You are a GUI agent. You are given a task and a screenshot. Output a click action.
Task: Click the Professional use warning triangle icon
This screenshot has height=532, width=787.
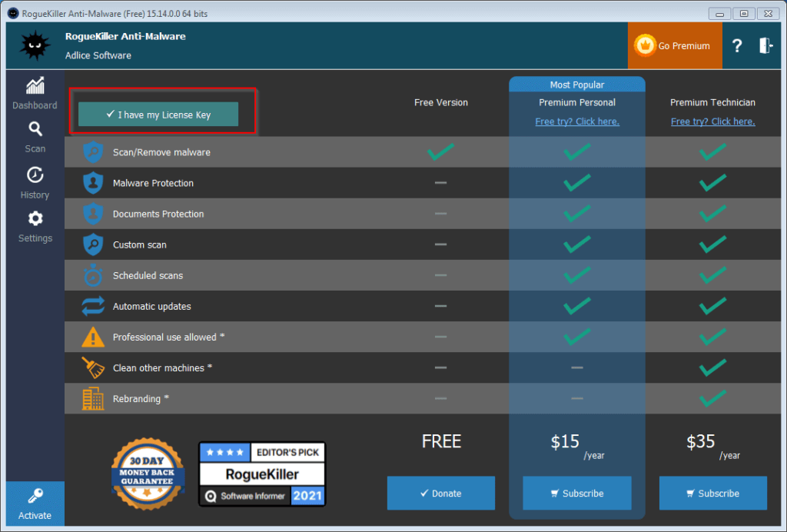(93, 337)
